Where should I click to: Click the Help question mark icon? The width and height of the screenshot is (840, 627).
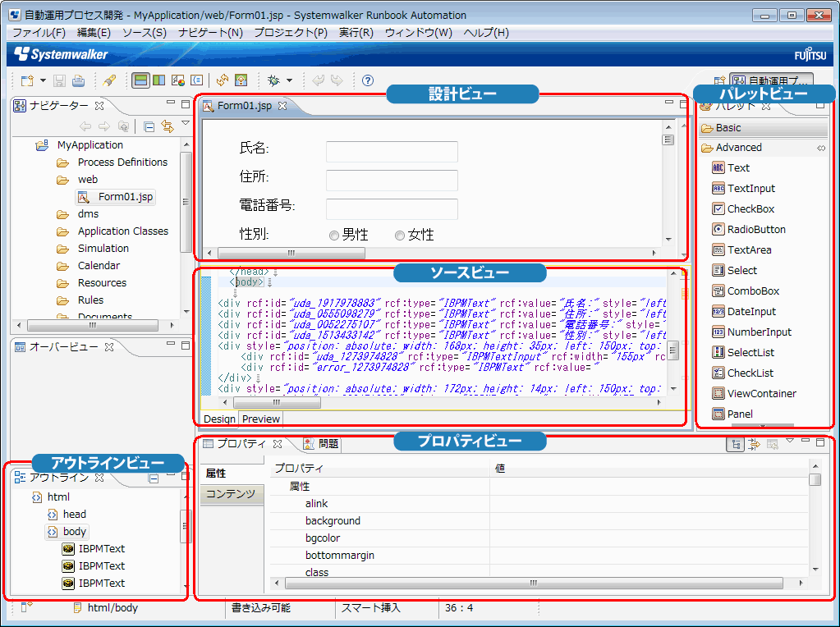tap(368, 81)
